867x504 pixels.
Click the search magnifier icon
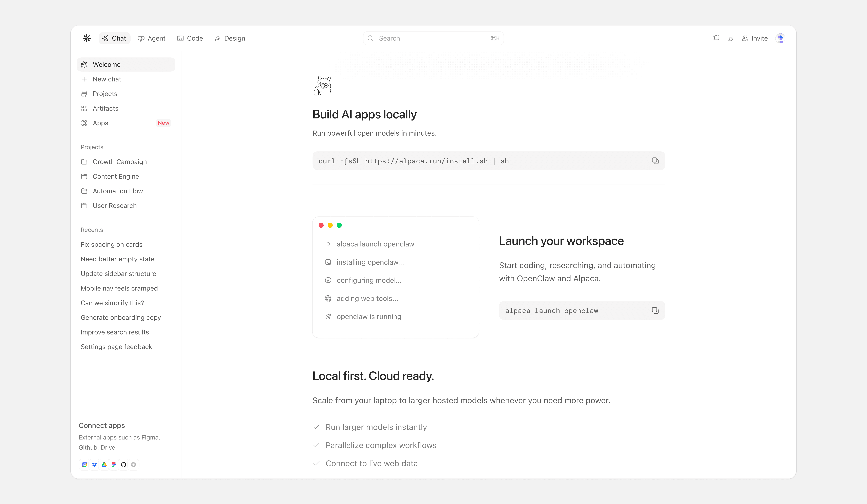370,38
